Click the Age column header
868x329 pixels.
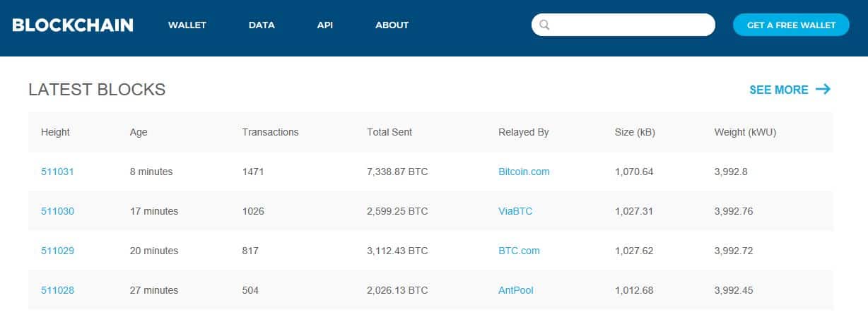(139, 132)
